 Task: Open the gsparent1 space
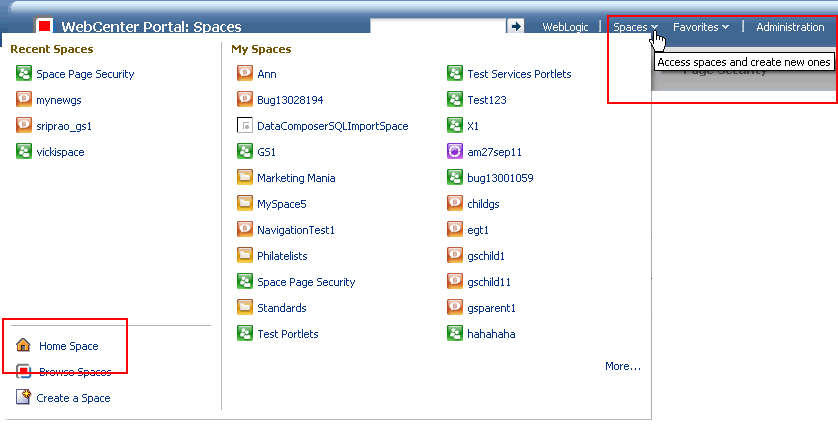click(x=491, y=308)
